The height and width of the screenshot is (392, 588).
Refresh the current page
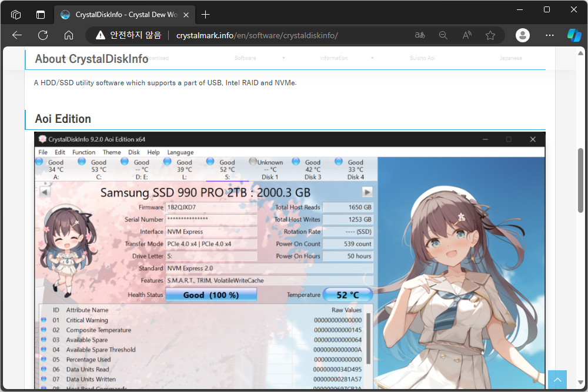[43, 35]
